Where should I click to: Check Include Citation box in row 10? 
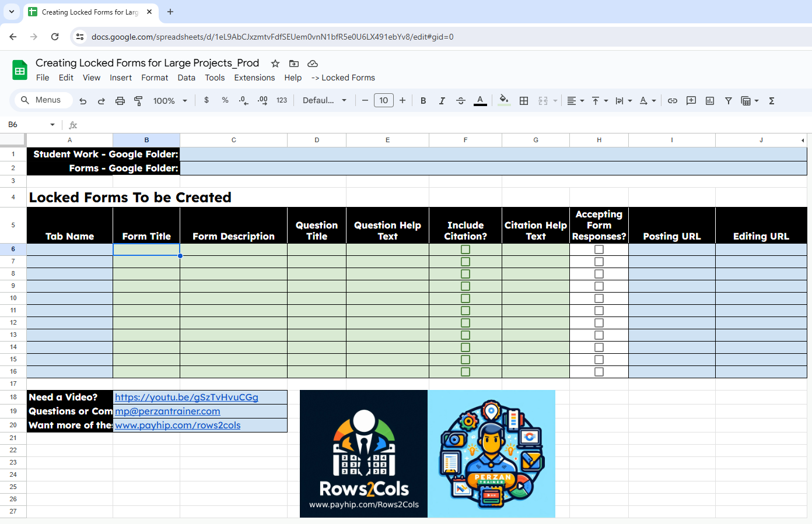466,298
